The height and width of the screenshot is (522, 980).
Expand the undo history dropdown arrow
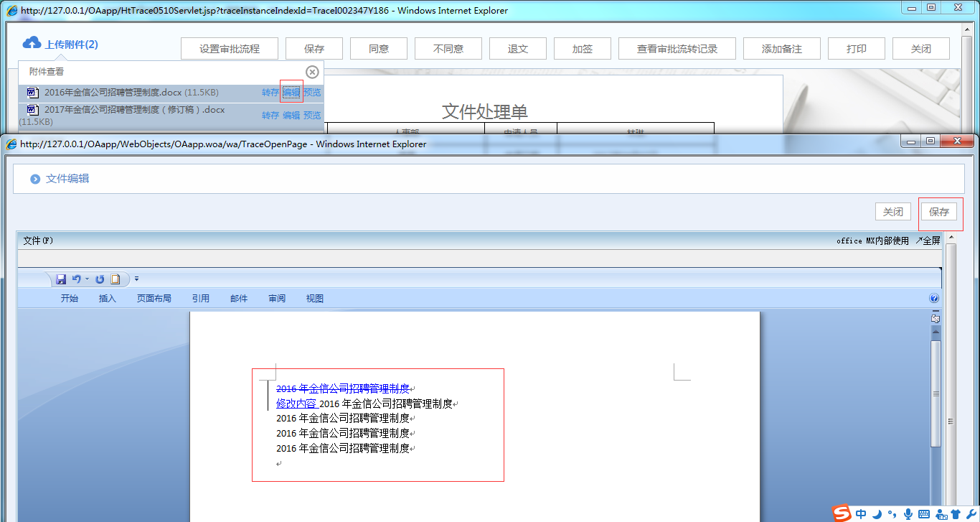[87, 279]
